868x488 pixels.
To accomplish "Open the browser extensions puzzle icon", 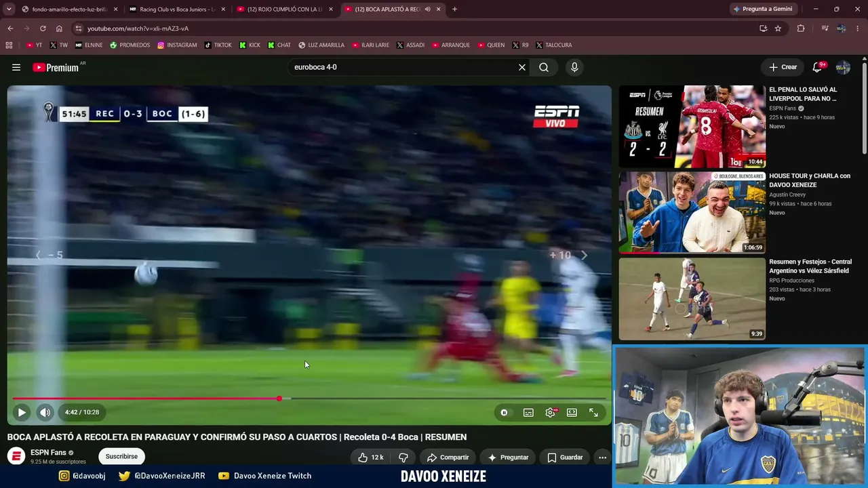I will tap(801, 28).
